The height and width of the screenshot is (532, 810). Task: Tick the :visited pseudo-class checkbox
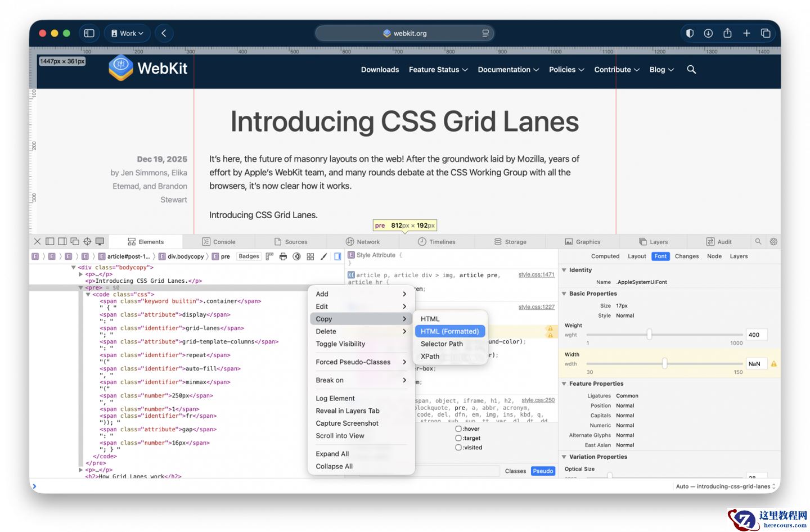point(458,448)
